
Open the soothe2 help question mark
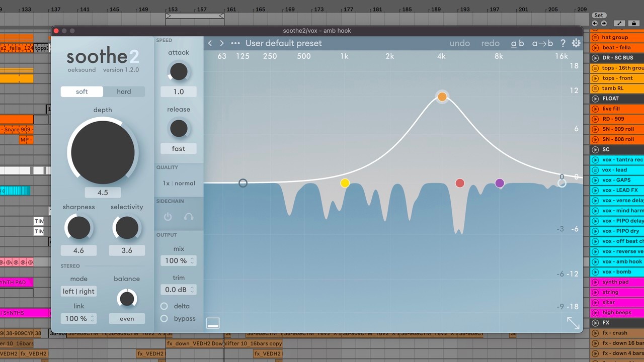[563, 43]
